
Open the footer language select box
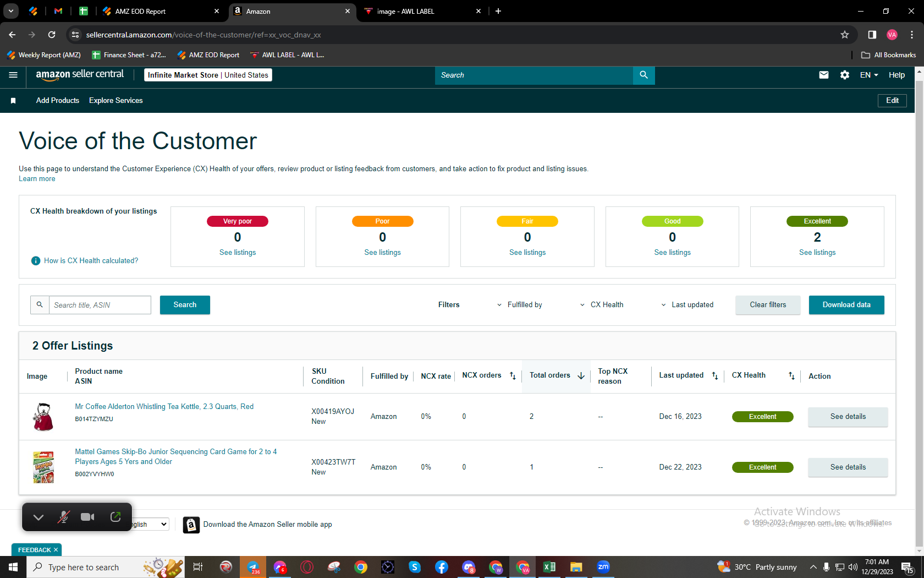pyautogui.click(x=149, y=525)
